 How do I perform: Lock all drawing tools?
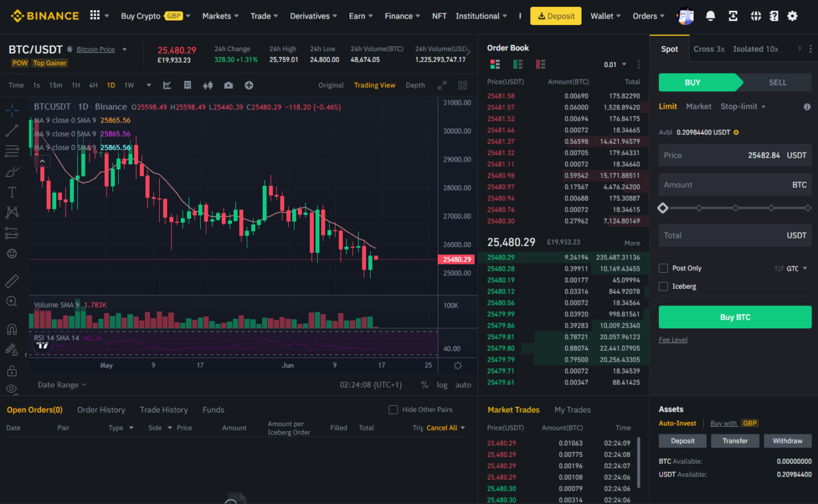pyautogui.click(x=12, y=370)
